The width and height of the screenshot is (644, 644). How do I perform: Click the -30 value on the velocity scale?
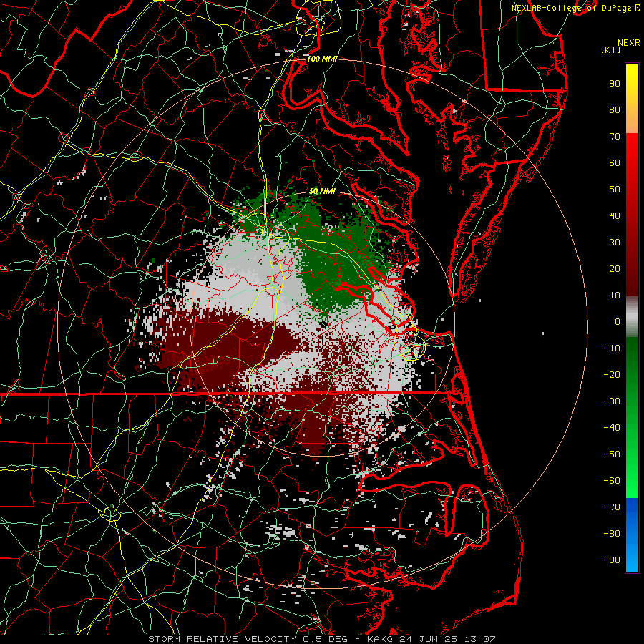tap(612, 401)
